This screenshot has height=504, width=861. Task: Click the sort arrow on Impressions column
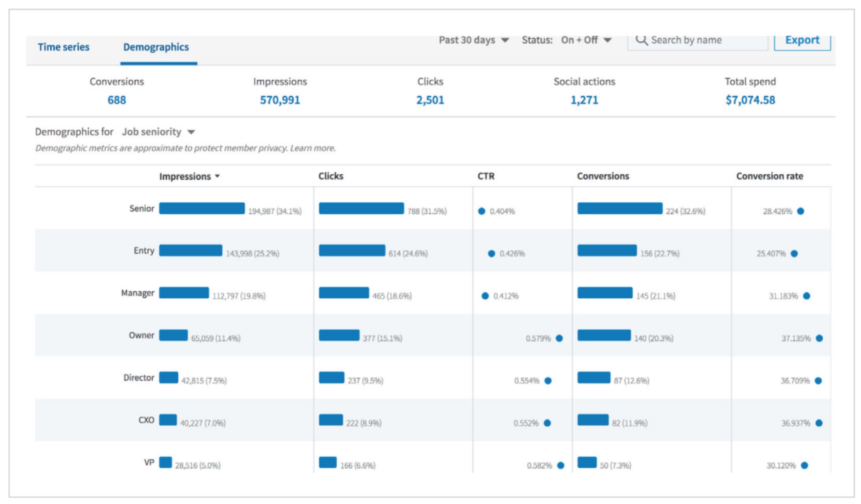[x=217, y=176]
